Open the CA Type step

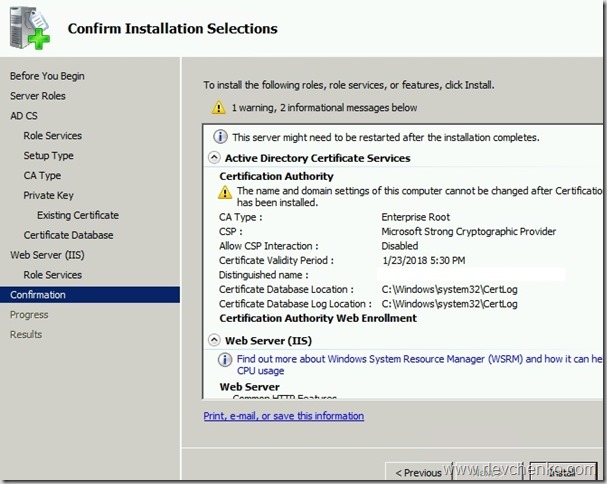42,175
